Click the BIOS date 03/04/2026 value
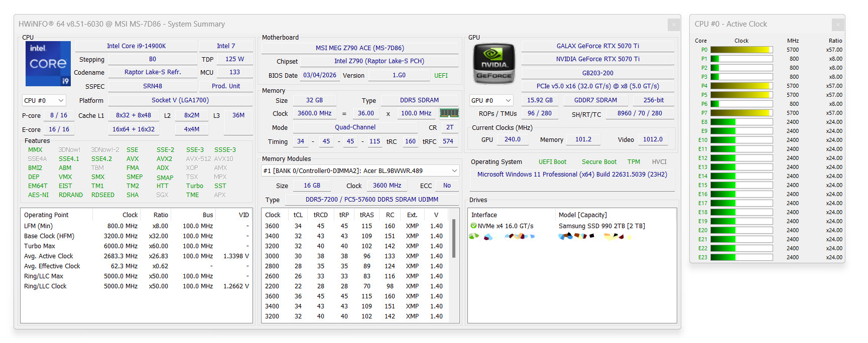 coord(320,75)
